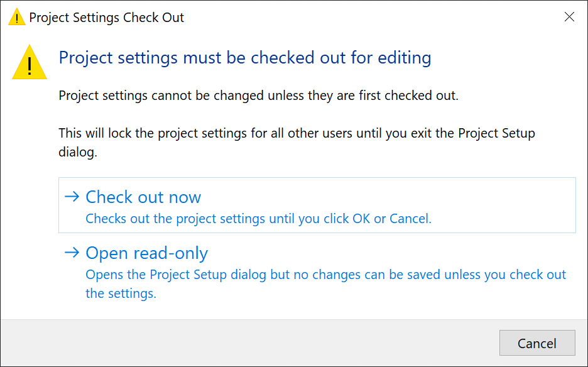
Task: Click the warning triangle icon beside the heading
Action: coord(29,62)
